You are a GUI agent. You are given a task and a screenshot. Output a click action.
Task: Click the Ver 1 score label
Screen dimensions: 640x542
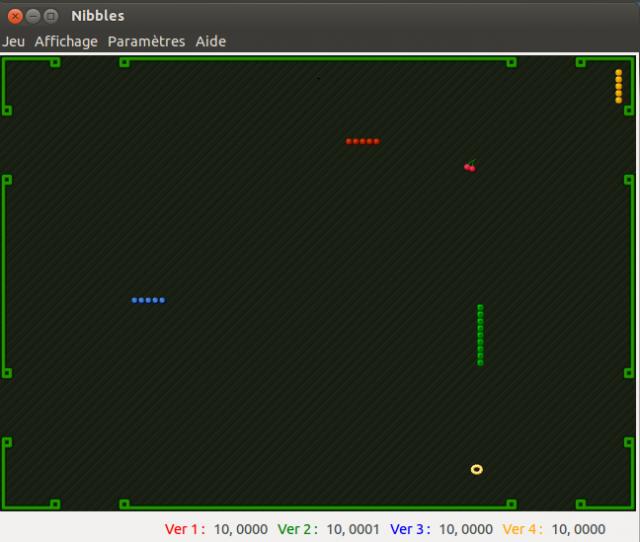click(x=185, y=529)
